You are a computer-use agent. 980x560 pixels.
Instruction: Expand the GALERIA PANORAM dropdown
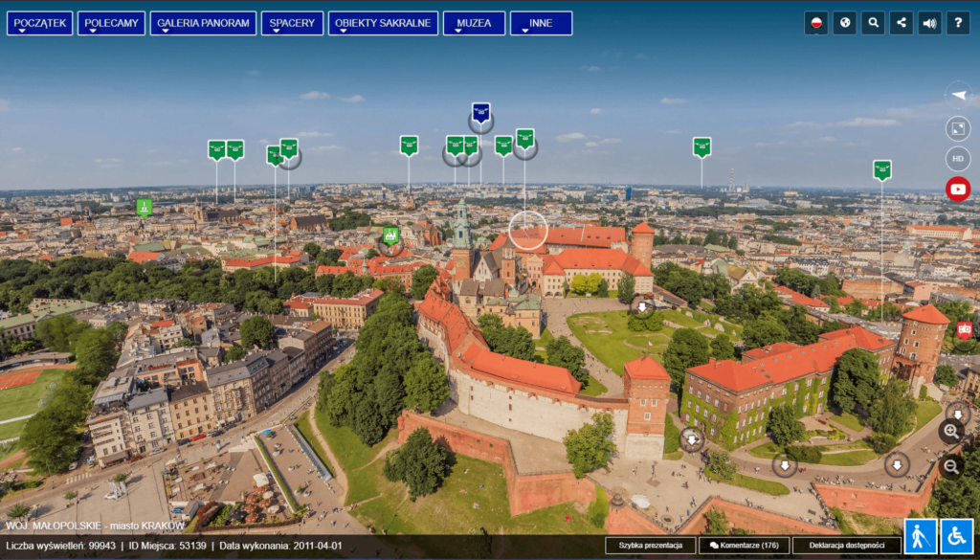(x=203, y=23)
